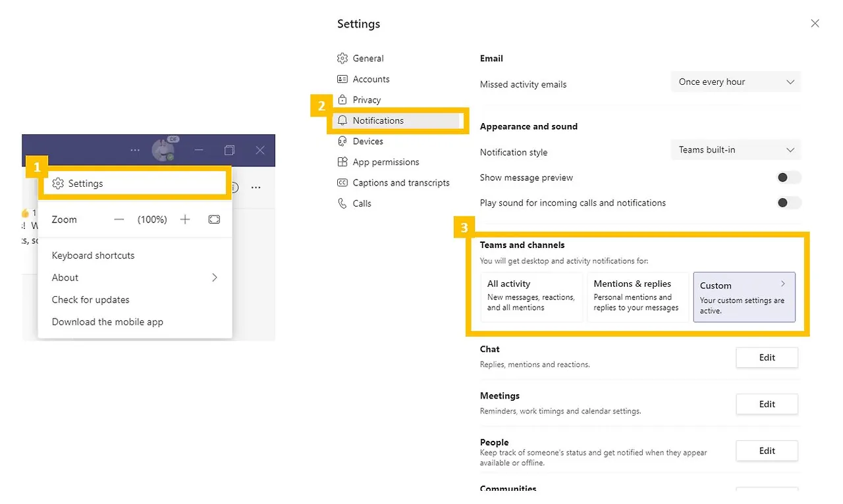Click the three-dot more options below the title bar
Image resolution: width=843 pixels, height=504 pixels.
coord(256,188)
